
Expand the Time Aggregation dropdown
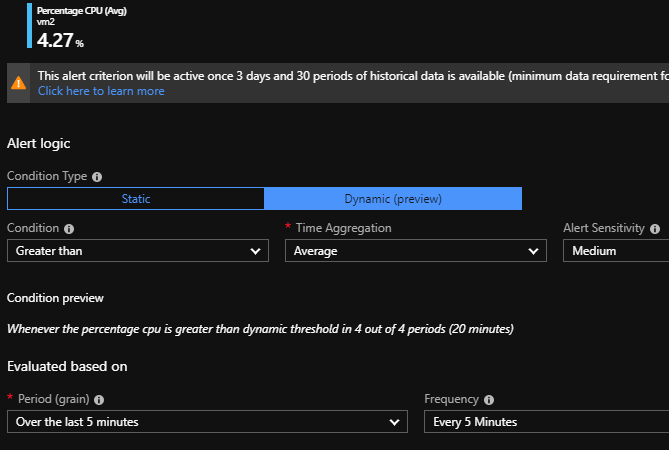click(x=415, y=251)
